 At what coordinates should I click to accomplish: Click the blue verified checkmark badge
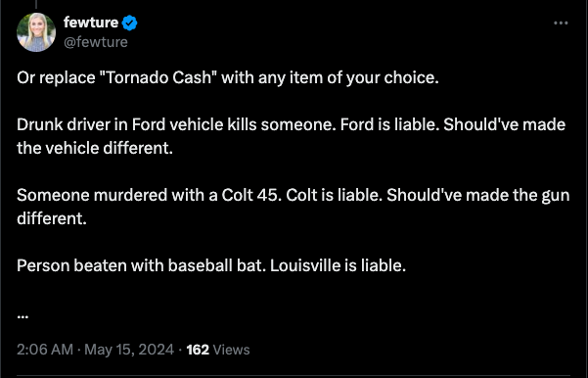130,23
